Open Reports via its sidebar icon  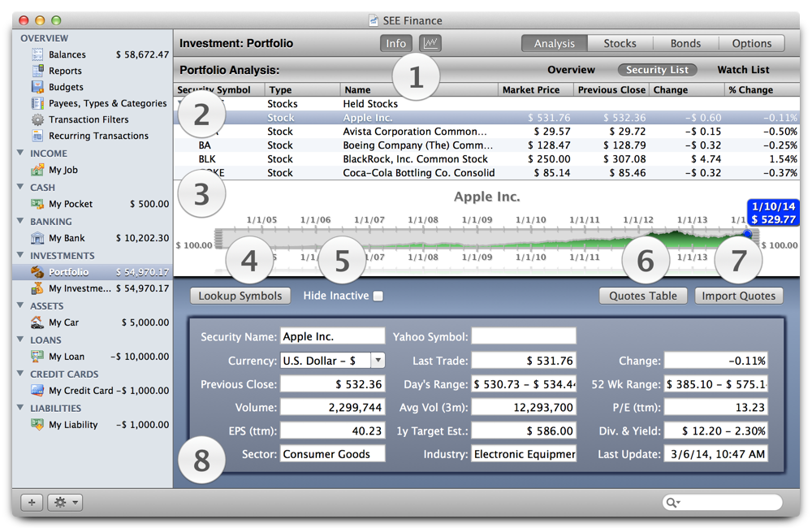[37, 71]
